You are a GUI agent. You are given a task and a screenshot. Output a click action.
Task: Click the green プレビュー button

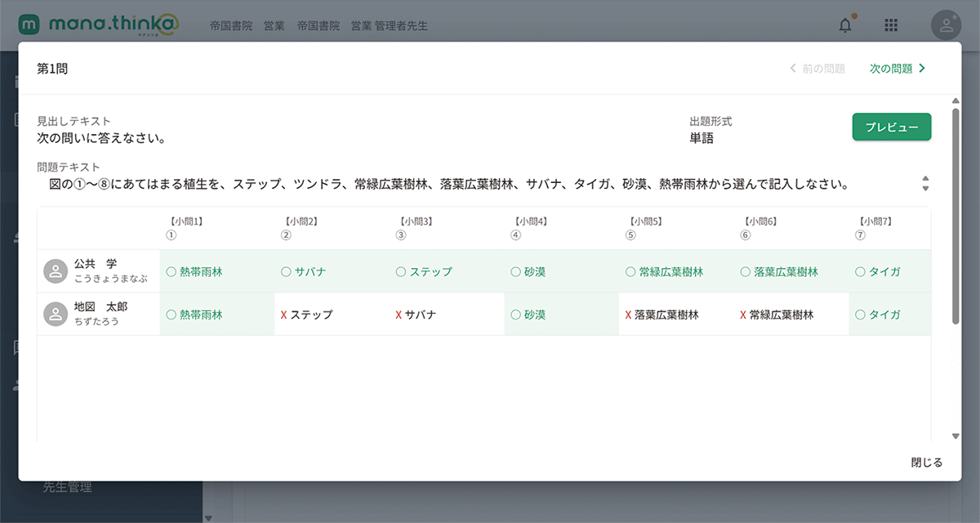pyautogui.click(x=891, y=127)
